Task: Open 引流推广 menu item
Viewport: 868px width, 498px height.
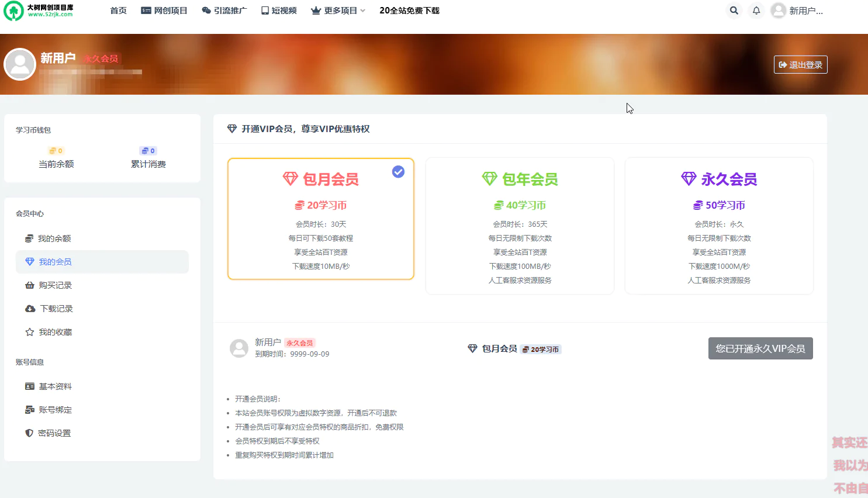Action: pos(224,11)
